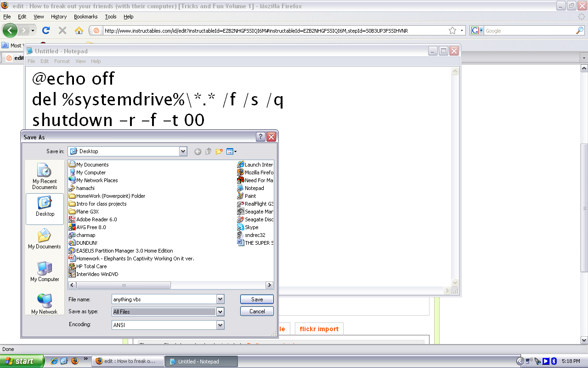Expand the File name history dropdown

pos(220,299)
